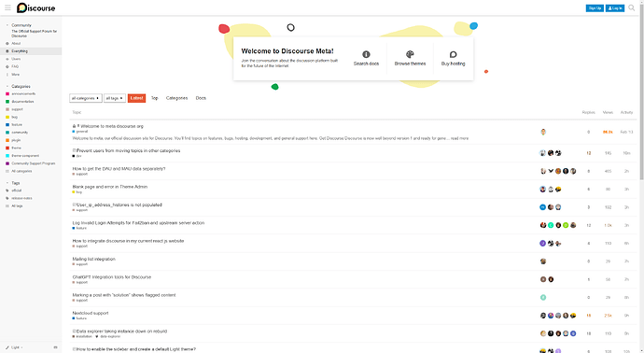Image resolution: width=644 pixels, height=353 pixels.
Task: Open documentation category via green swatch
Action: (7, 102)
